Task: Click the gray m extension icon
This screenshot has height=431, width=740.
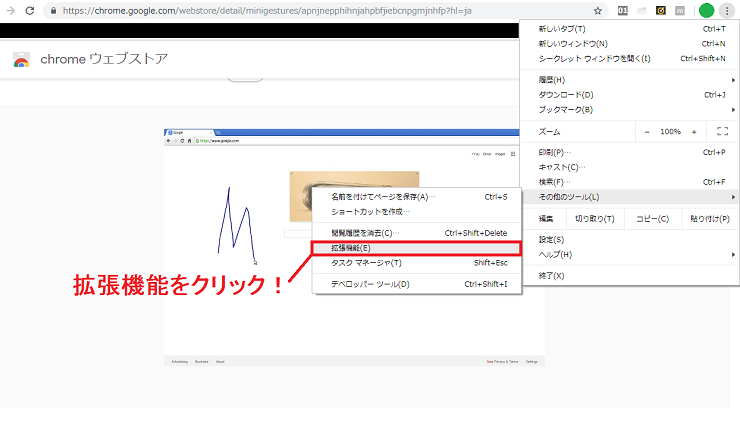Action: tap(680, 10)
